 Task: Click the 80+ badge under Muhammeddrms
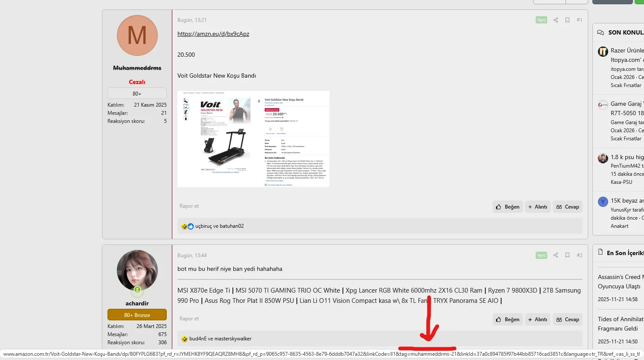[x=137, y=93]
